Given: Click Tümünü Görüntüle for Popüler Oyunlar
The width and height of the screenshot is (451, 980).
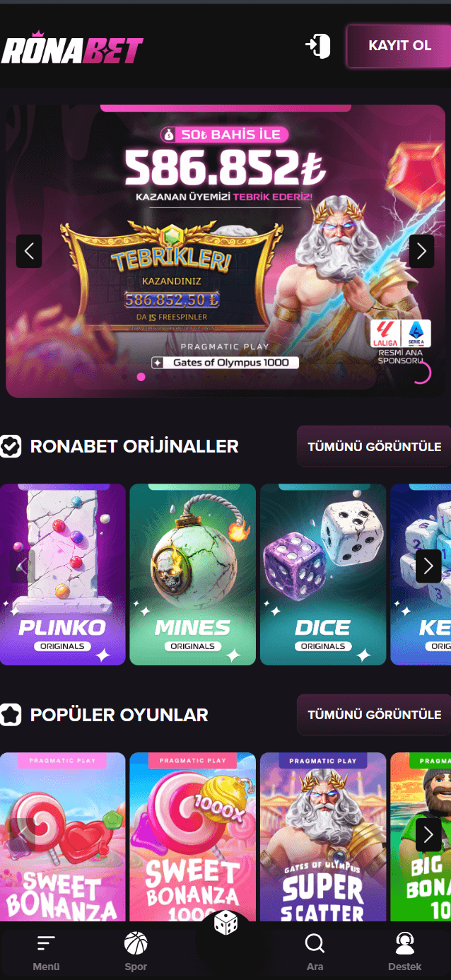Looking at the screenshot, I should (x=374, y=715).
